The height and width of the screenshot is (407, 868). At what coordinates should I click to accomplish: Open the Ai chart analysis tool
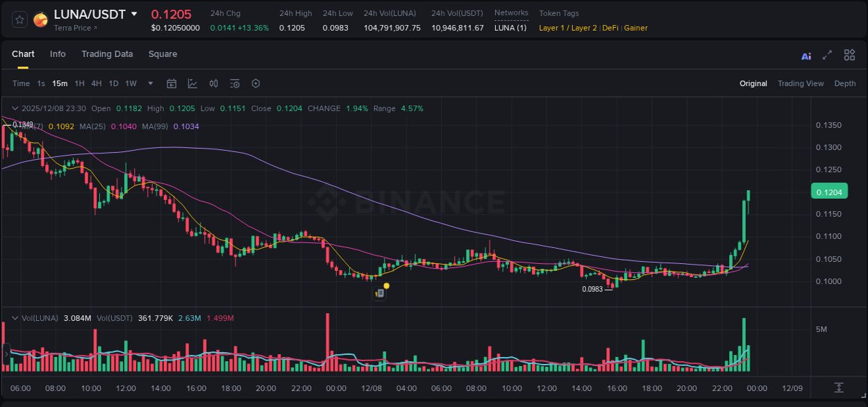click(x=806, y=54)
